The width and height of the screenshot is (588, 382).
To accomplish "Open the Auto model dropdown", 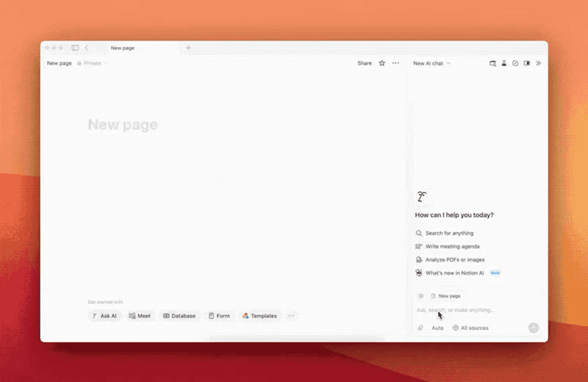I will 437,328.
